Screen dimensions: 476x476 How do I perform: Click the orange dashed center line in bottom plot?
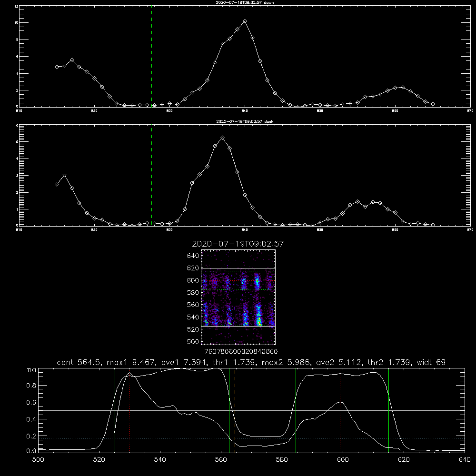235,410
